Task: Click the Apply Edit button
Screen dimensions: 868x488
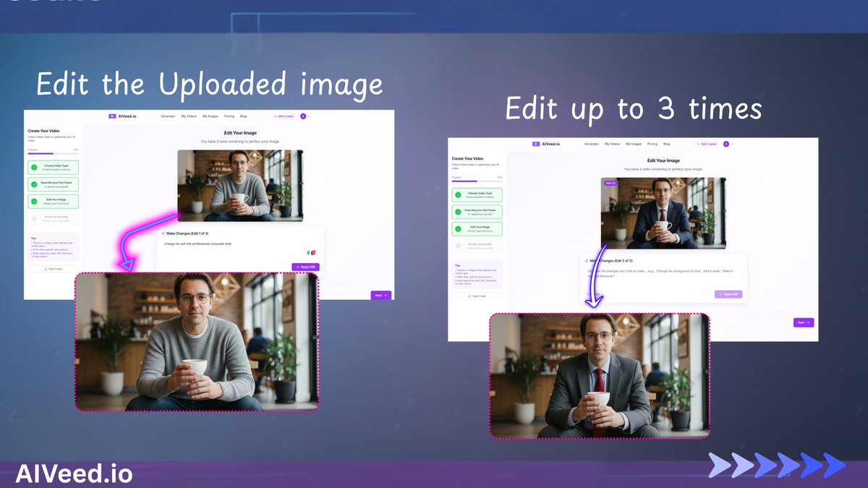Action: [305, 267]
